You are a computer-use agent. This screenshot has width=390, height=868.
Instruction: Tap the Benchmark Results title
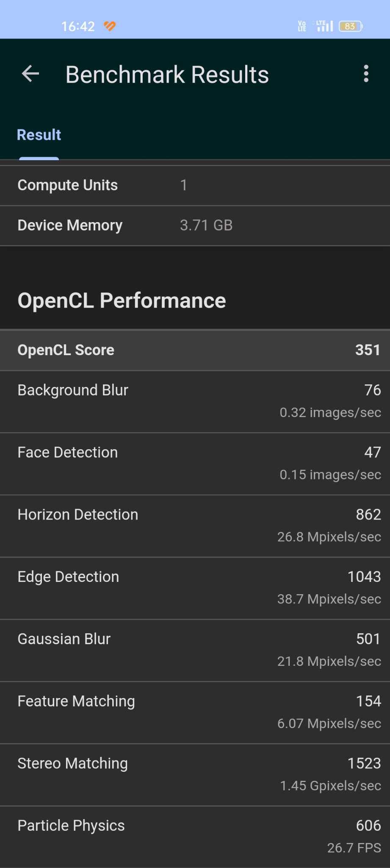click(167, 75)
